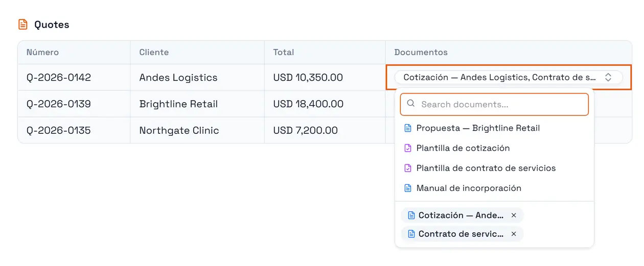Click the file icon in the Cotización — Ande... chip
644x266 pixels.
pos(411,215)
